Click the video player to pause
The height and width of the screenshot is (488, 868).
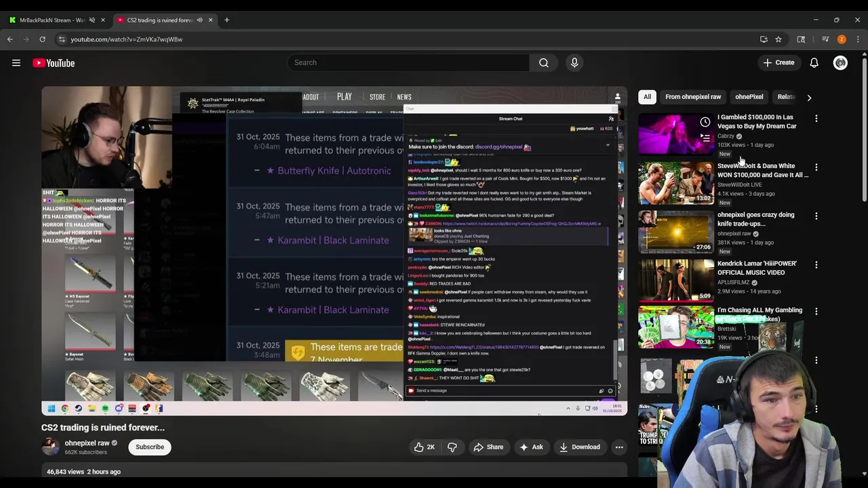coord(334,251)
